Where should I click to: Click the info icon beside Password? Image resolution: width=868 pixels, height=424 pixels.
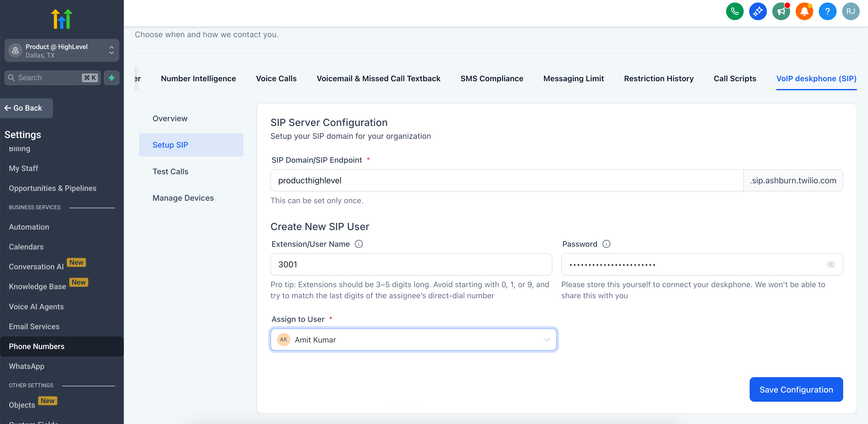606,243
